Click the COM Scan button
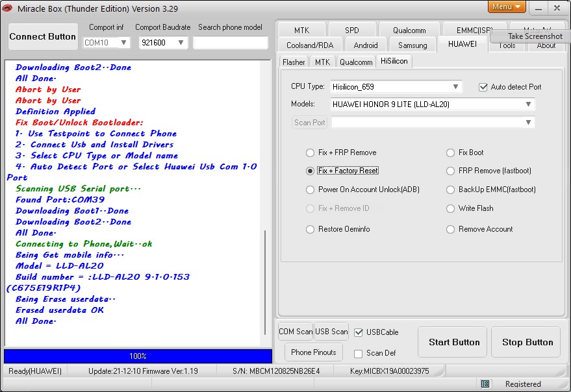The height and width of the screenshot is (392, 571). point(296,332)
